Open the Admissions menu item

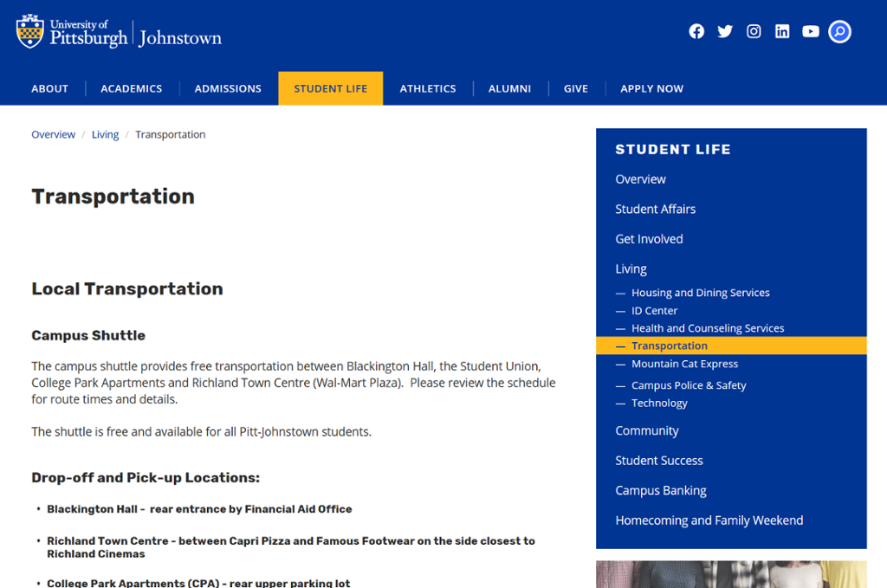[x=228, y=88]
